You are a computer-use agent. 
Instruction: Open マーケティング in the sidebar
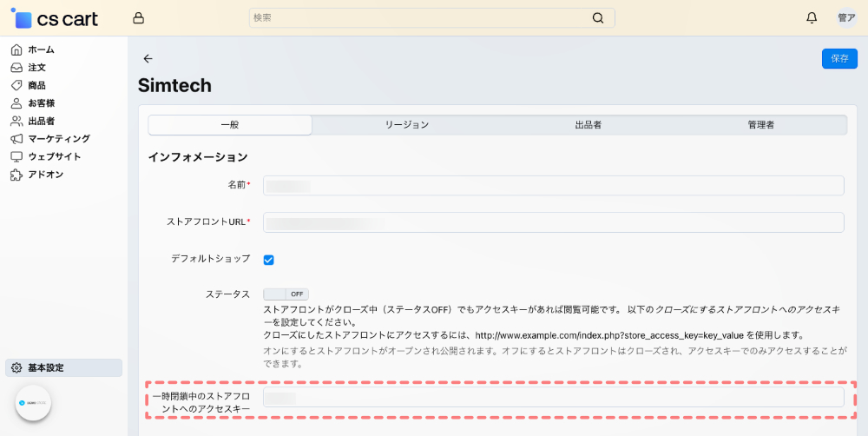pos(58,139)
